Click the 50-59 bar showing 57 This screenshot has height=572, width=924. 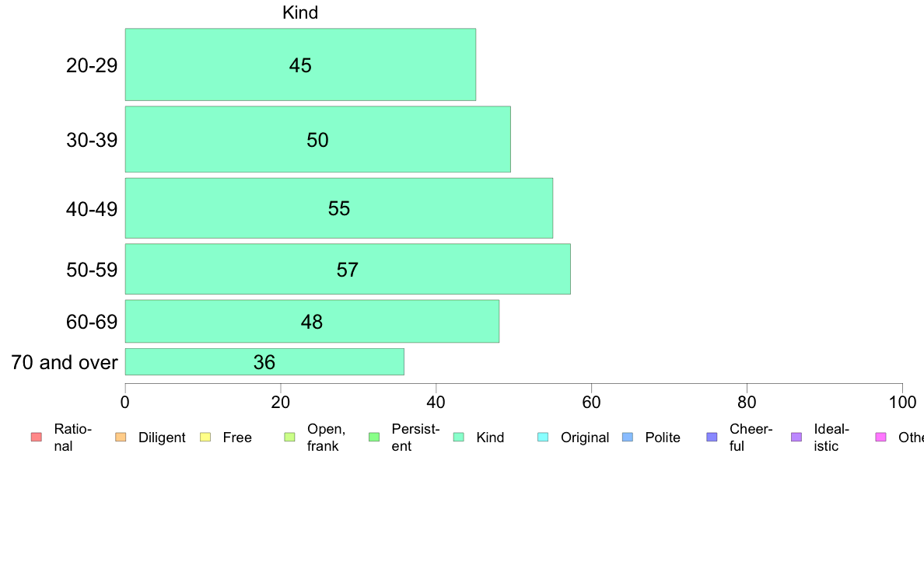point(348,269)
